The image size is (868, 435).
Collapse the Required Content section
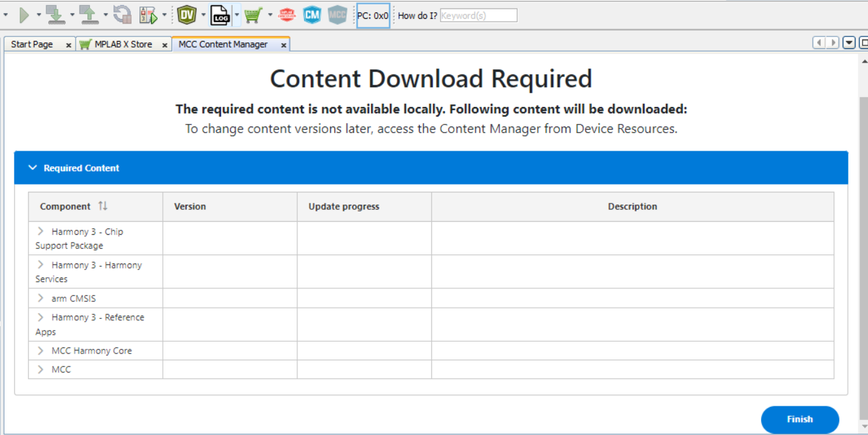point(33,168)
